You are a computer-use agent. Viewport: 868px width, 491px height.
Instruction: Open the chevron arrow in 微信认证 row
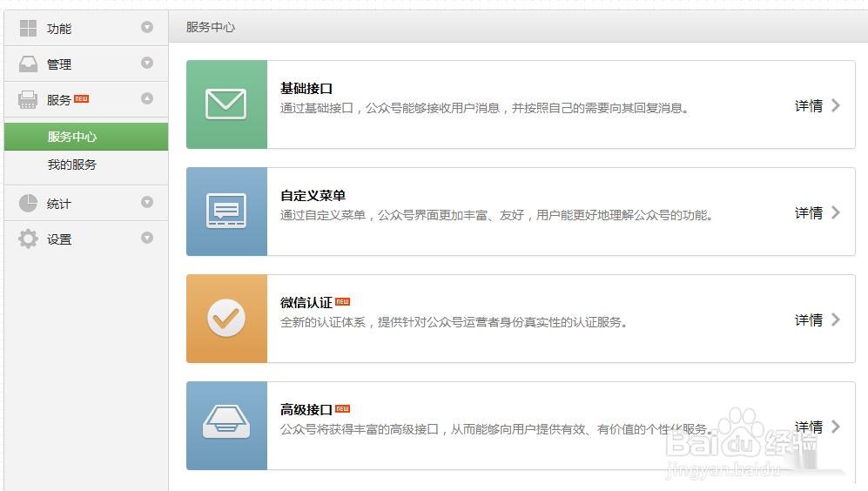[835, 319]
